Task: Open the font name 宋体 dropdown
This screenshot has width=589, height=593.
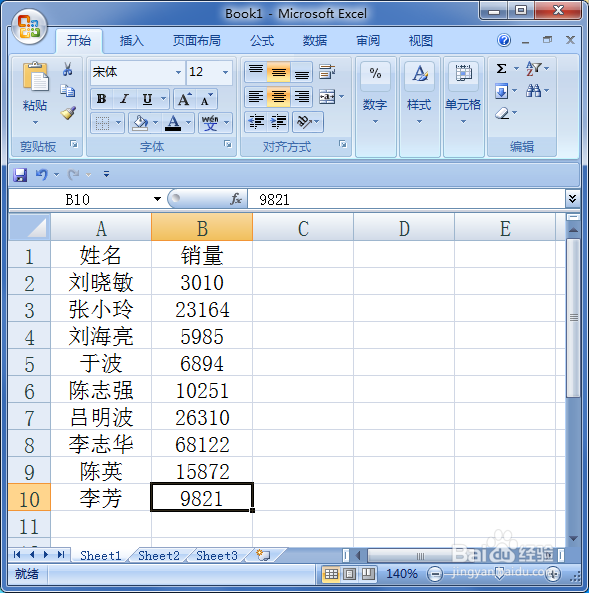Action: 178,72
